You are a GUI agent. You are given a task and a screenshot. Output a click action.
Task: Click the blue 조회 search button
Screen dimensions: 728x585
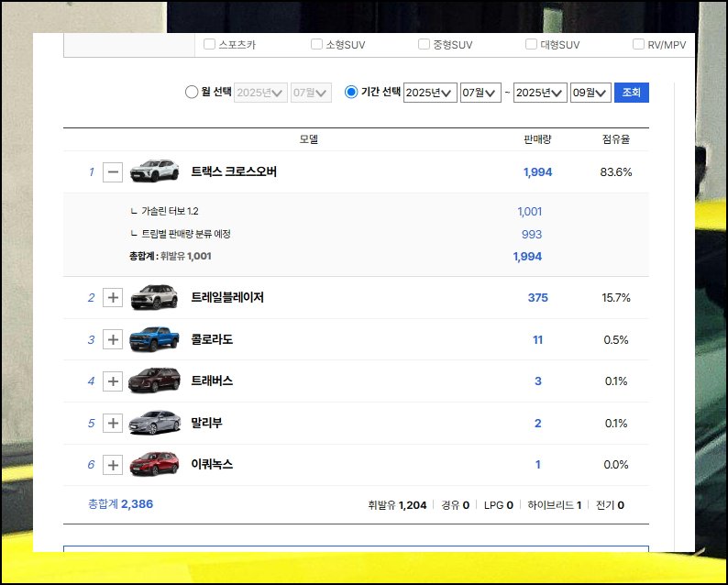click(x=632, y=93)
